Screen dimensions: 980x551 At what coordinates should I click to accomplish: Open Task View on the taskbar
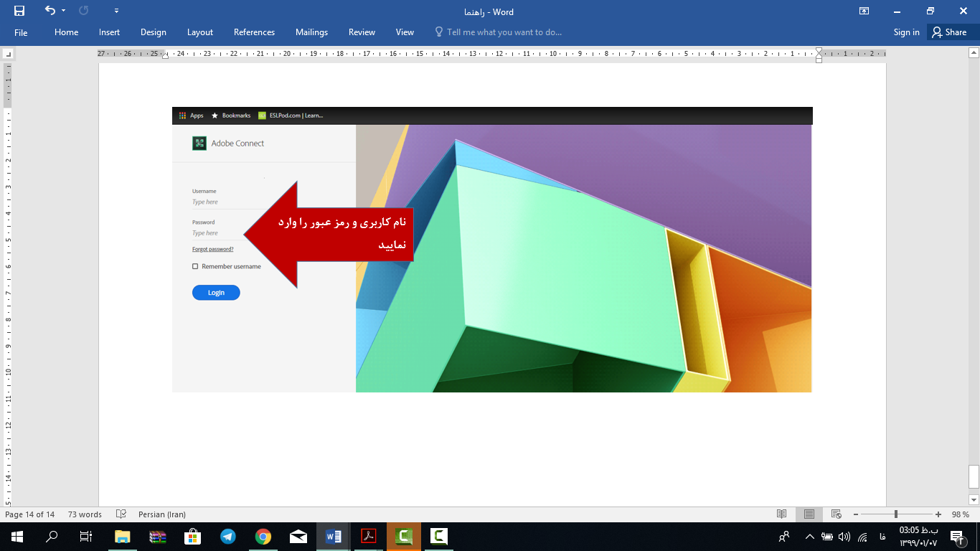[86, 536]
